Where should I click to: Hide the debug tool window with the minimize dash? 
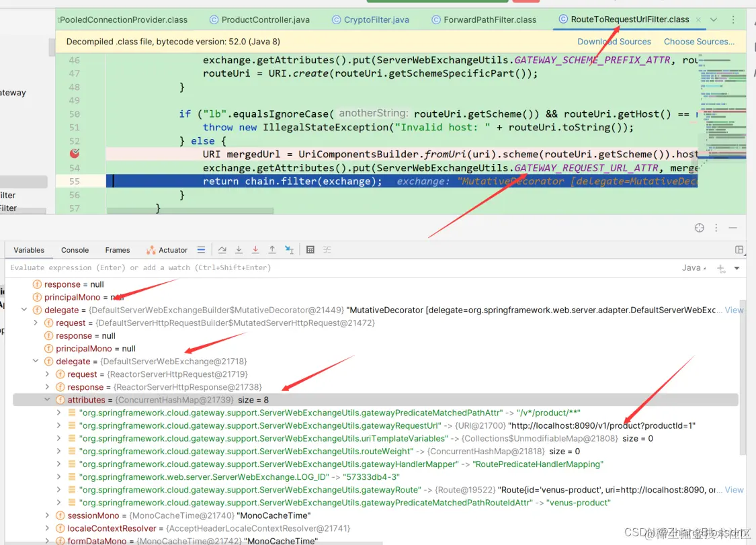[733, 228]
